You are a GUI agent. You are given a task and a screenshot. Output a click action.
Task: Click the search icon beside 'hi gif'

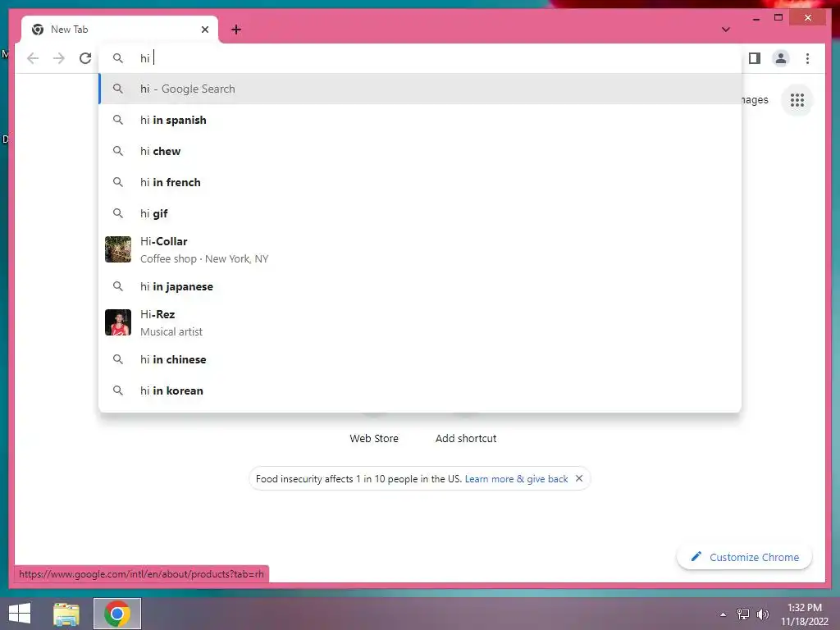point(118,213)
